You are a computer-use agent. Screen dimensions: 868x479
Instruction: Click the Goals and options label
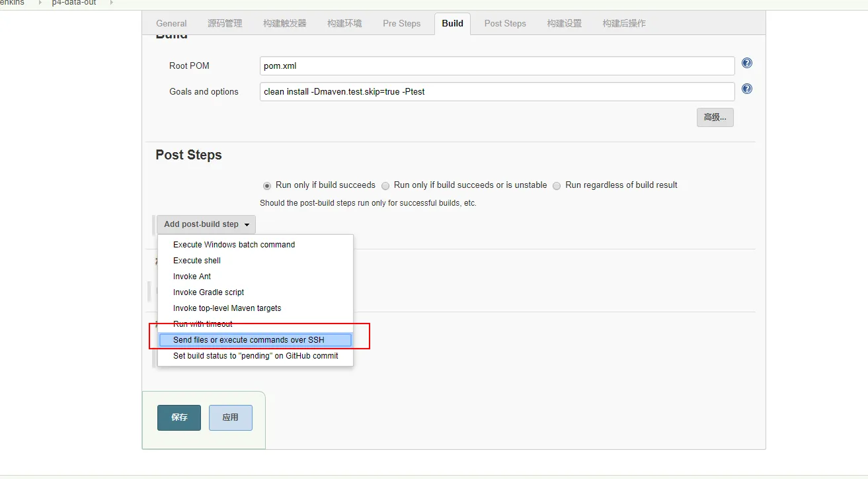[x=204, y=92]
